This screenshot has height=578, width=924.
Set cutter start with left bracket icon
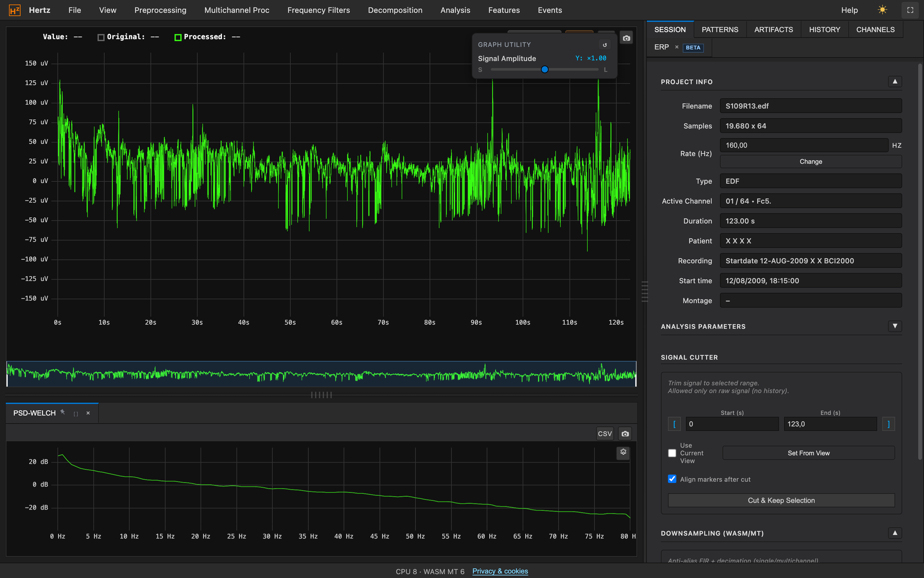coord(674,424)
